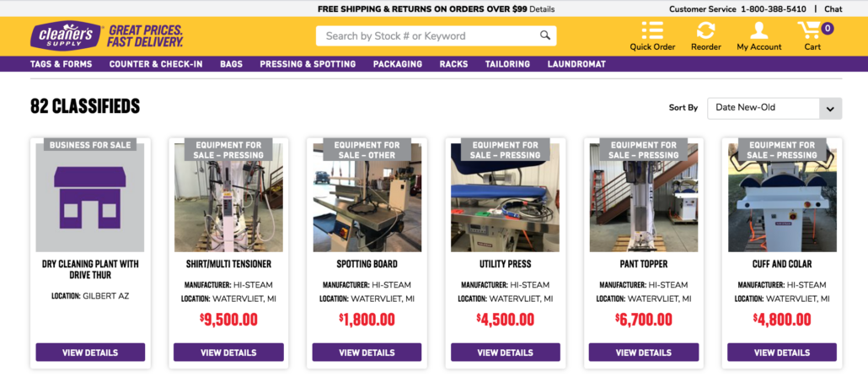
Task: Open the My Account person icon
Action: (x=759, y=30)
